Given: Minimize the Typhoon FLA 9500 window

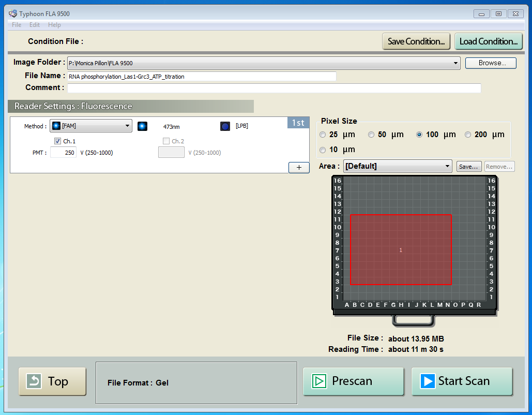Looking at the screenshot, I should [481, 14].
